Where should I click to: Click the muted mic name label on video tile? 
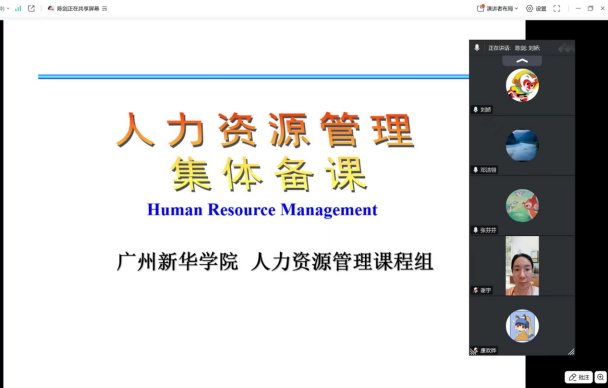click(x=482, y=290)
